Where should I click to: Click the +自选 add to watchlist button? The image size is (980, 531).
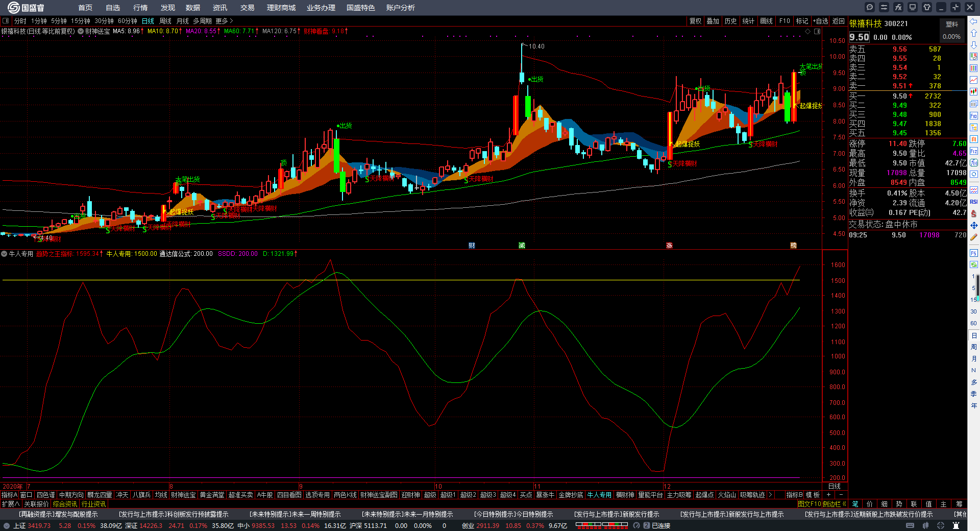(x=820, y=21)
